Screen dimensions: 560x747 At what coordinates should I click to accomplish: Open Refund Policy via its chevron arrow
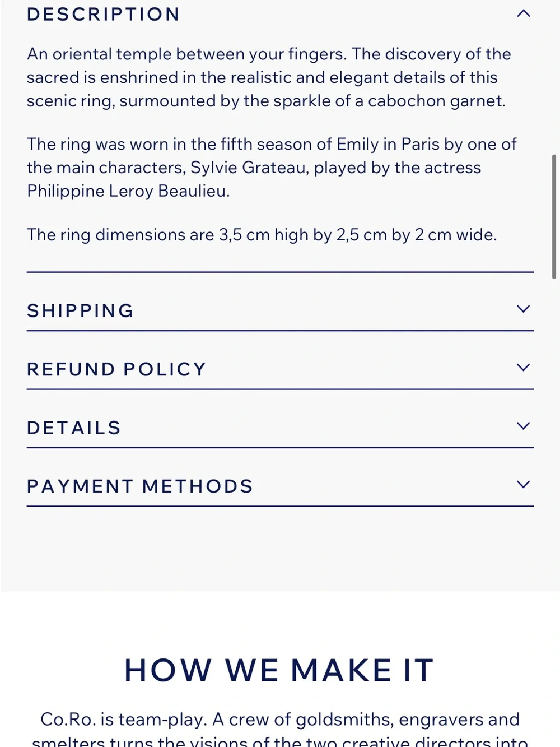[523, 368]
